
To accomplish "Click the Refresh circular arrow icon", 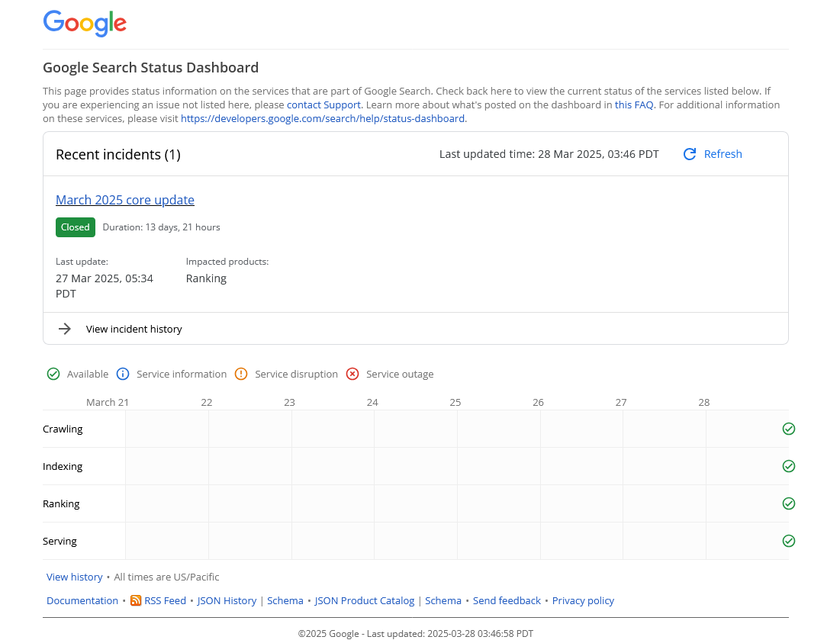I will point(690,154).
